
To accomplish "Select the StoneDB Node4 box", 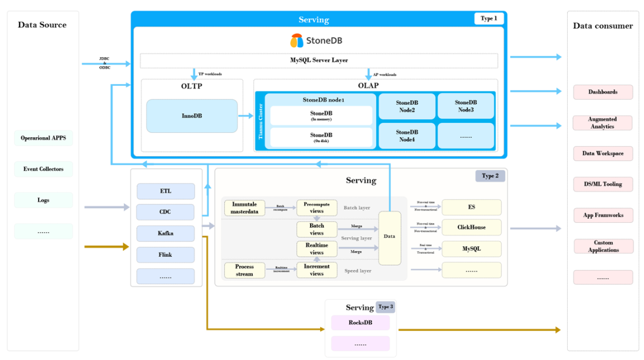I will [407, 136].
